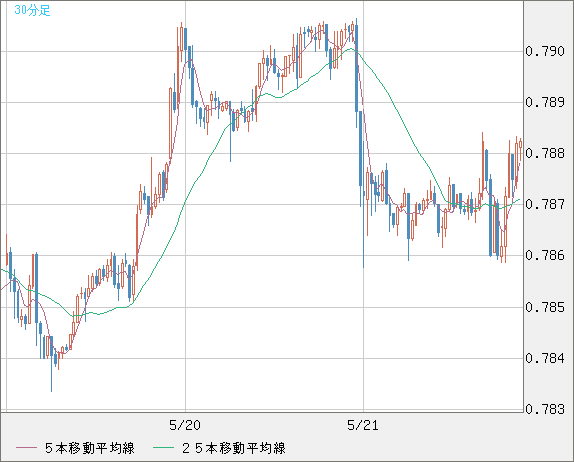Select the 0.789 price axis label
Screen dimensions: 574x462
(x=545, y=102)
